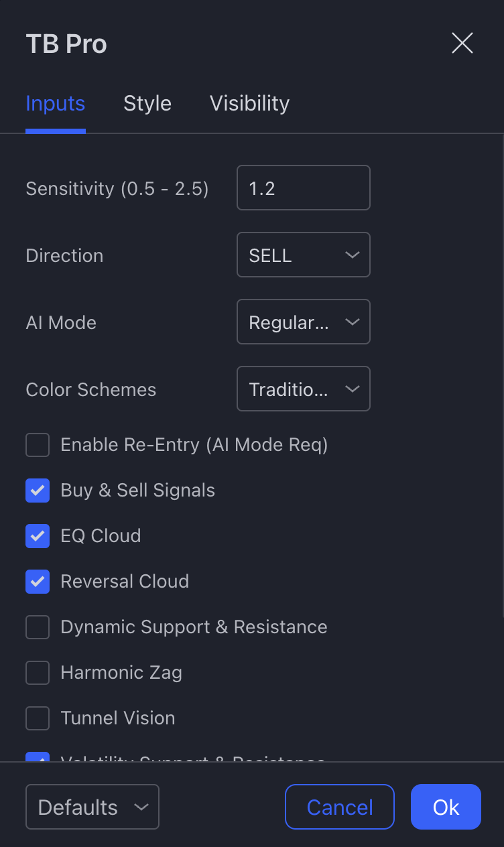Switch to the Visibility tab

249,104
